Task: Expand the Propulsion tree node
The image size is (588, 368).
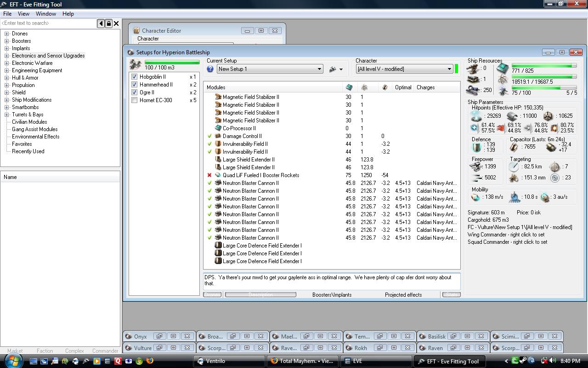Action: coord(7,85)
